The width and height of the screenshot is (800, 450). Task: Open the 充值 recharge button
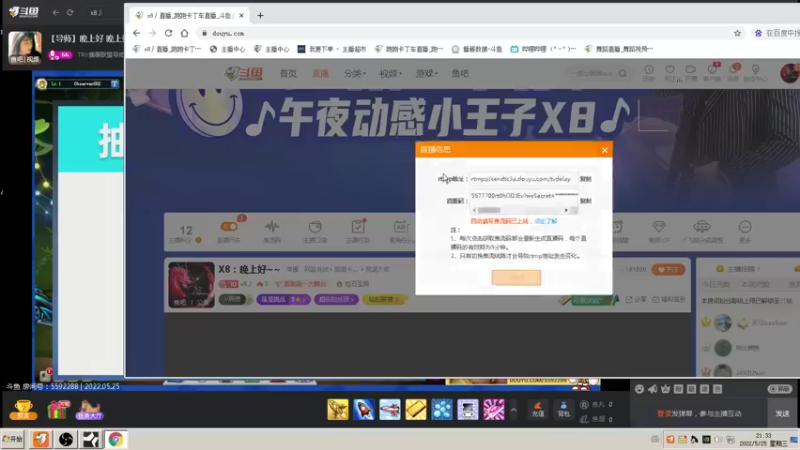(x=538, y=410)
